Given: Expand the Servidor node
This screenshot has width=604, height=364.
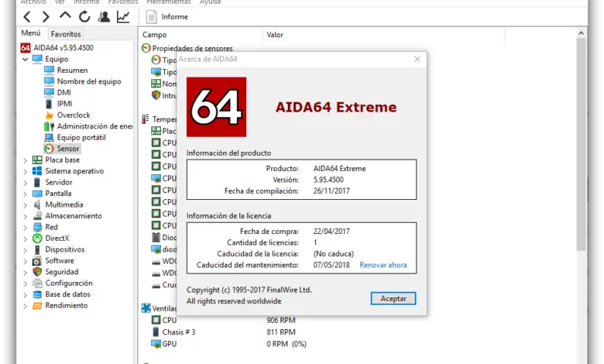Looking at the screenshot, I should tap(25, 183).
